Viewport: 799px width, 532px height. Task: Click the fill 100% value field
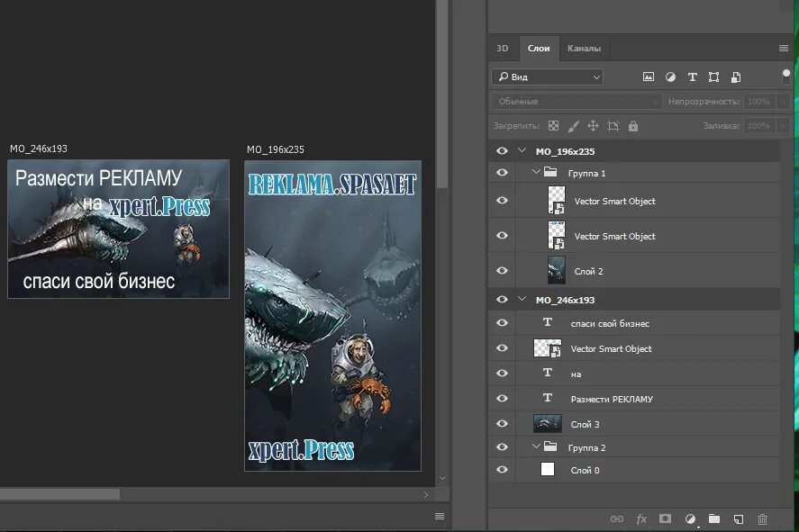tap(759, 126)
